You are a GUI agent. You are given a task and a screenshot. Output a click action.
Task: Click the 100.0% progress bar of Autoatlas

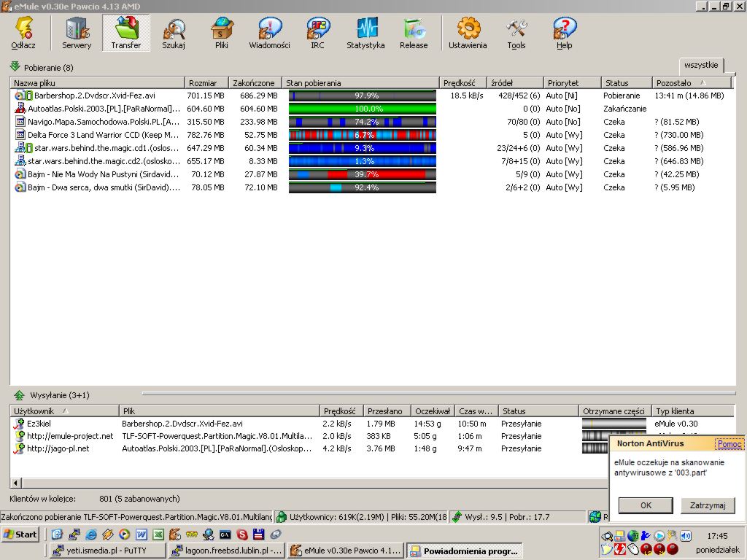(x=362, y=109)
